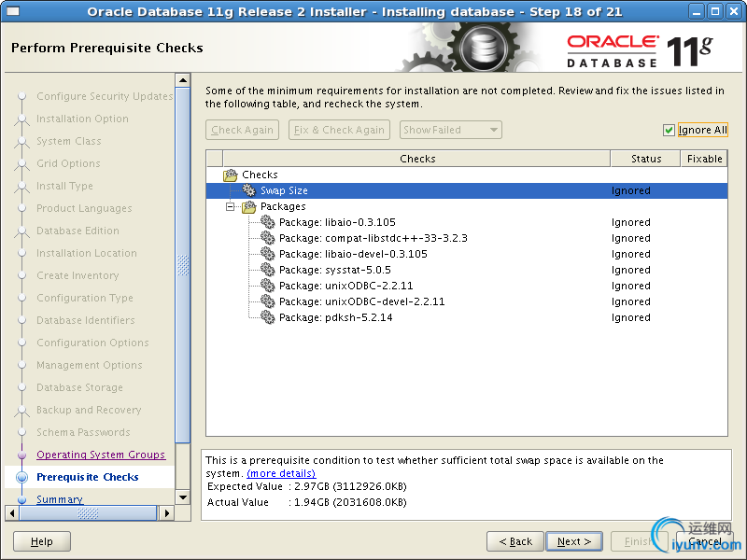
Task: Jump to Summary step link
Action: pyautogui.click(x=60, y=499)
